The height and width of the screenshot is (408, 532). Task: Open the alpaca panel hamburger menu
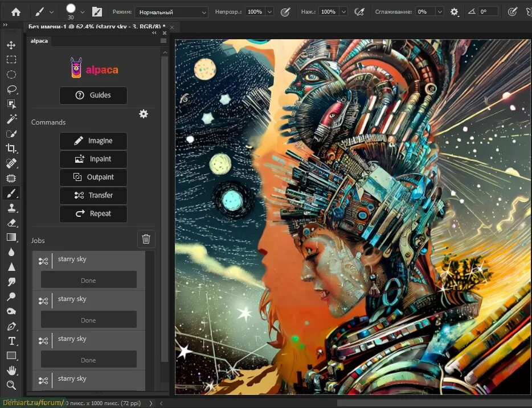tap(163, 40)
